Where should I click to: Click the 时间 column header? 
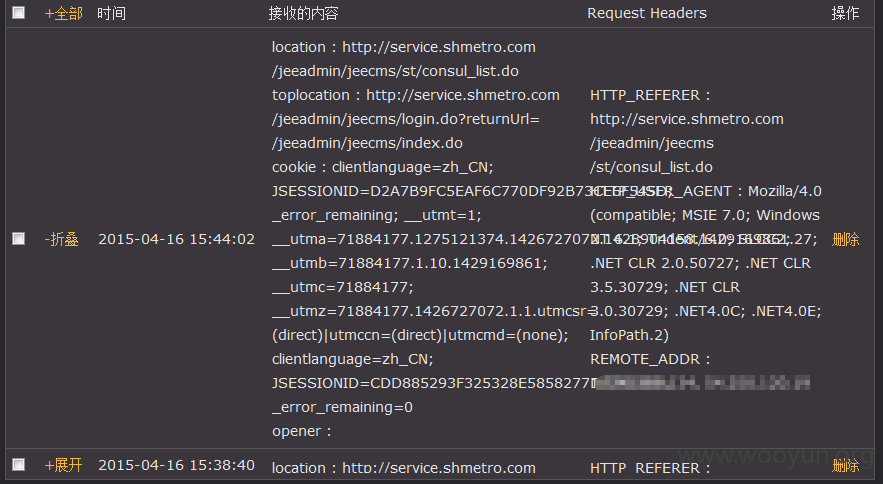coord(111,13)
